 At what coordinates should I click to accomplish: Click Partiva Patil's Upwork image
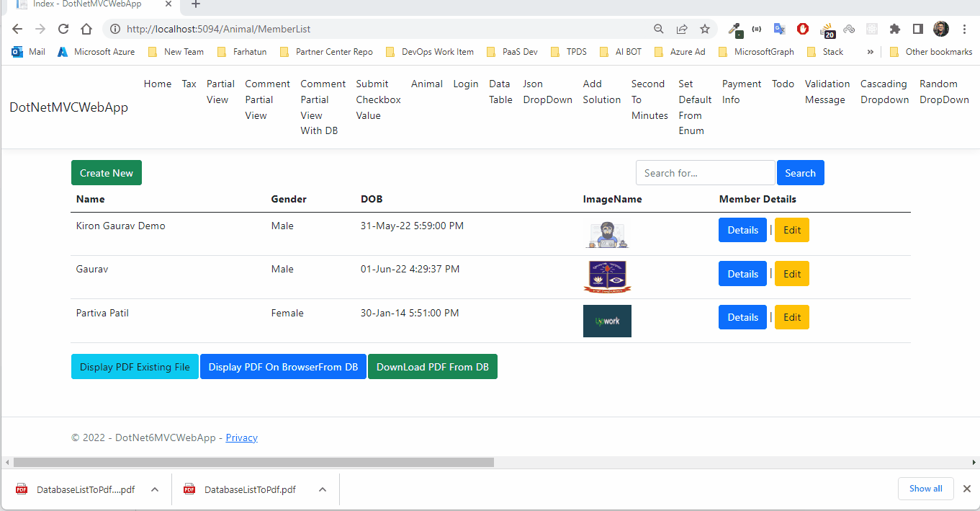pos(607,321)
